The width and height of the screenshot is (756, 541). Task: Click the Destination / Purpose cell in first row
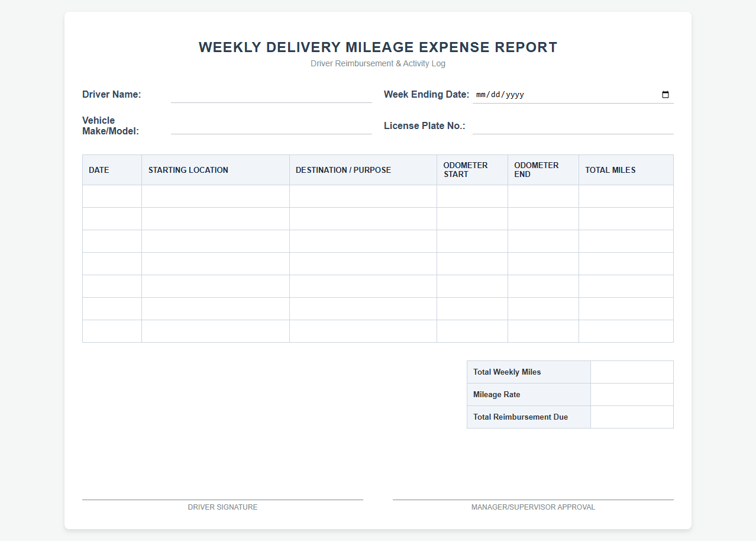(x=363, y=197)
